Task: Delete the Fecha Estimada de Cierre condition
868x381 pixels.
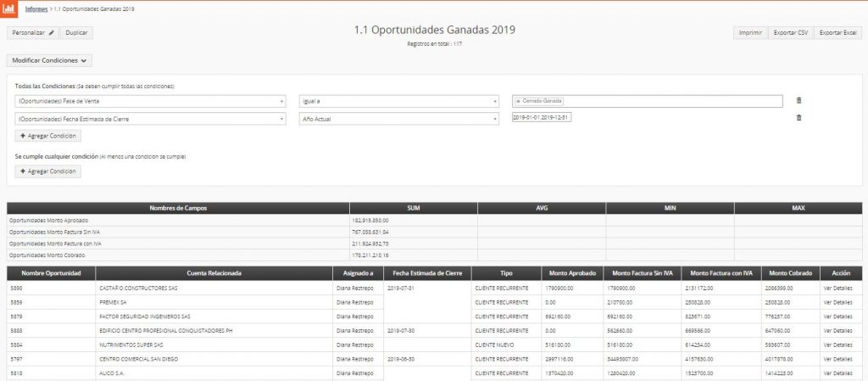Action: pos(798,118)
